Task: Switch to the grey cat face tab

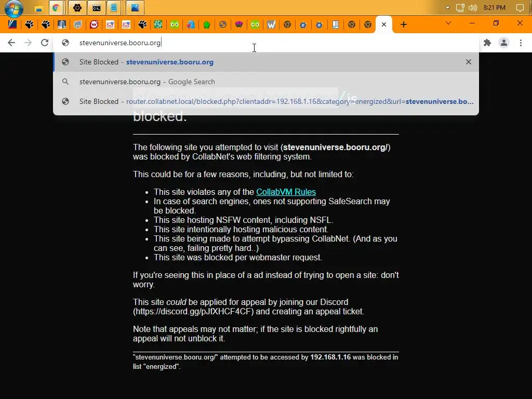Action: point(78,24)
